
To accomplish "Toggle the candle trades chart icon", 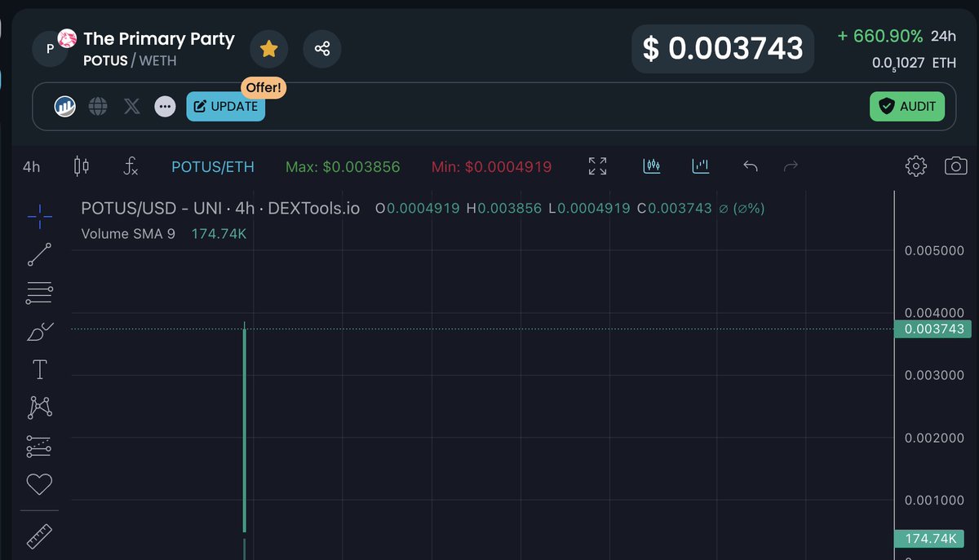I will point(651,166).
